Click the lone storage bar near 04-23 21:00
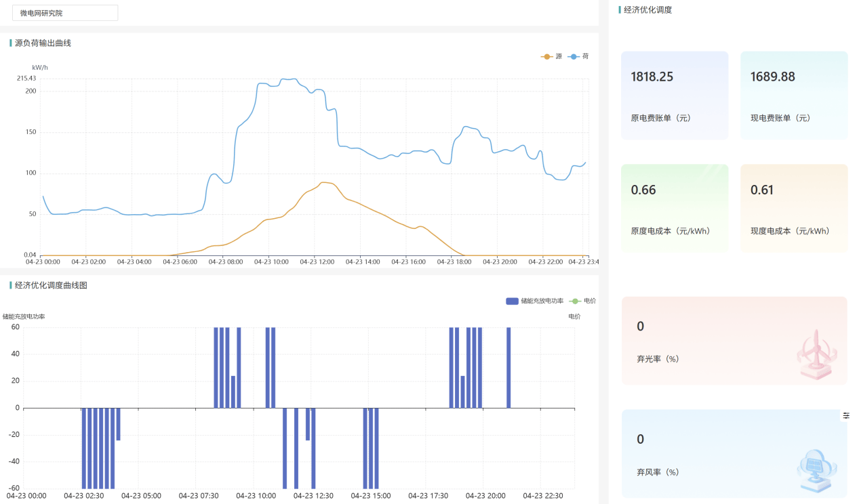 tap(509, 368)
